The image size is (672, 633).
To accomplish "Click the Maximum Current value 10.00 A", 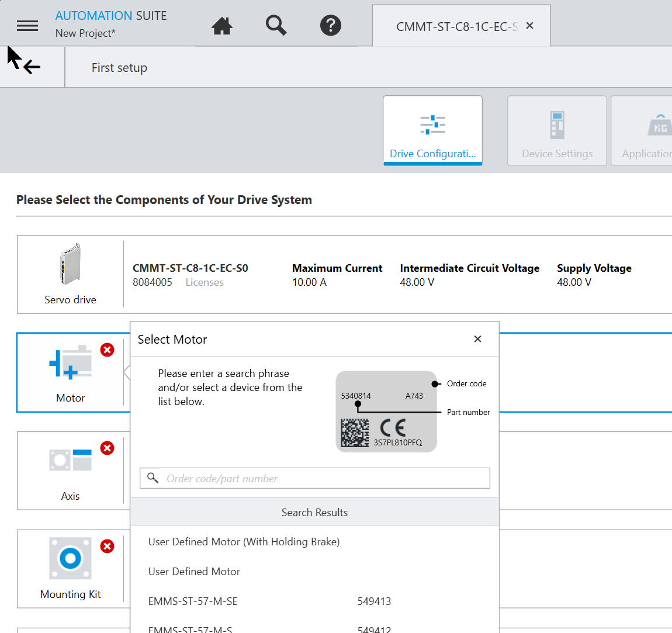I will [x=310, y=282].
